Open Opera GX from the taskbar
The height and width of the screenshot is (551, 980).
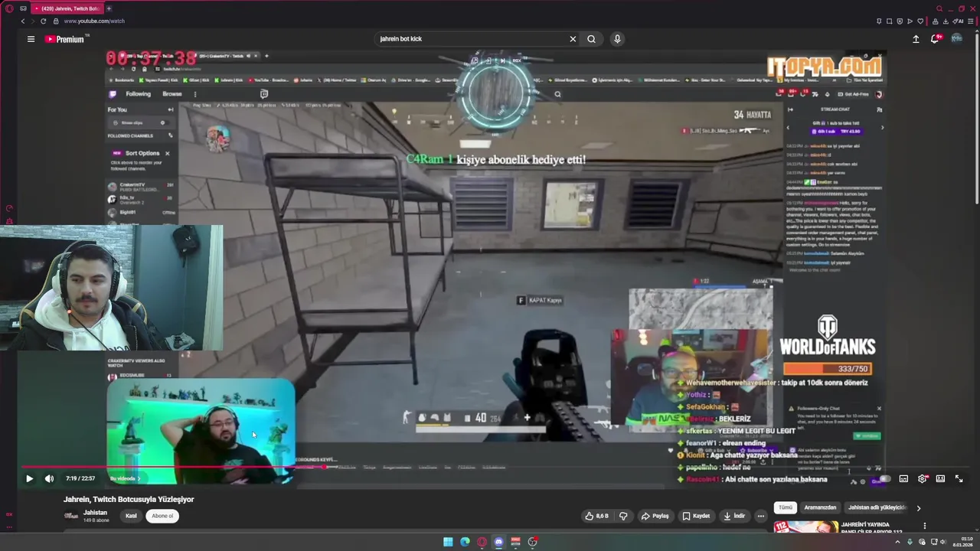(x=482, y=542)
